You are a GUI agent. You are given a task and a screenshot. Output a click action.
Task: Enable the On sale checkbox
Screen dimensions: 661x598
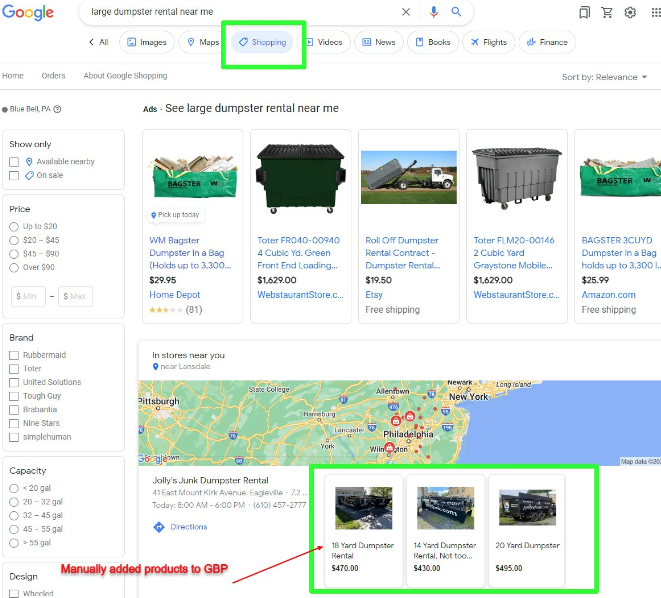(14, 175)
